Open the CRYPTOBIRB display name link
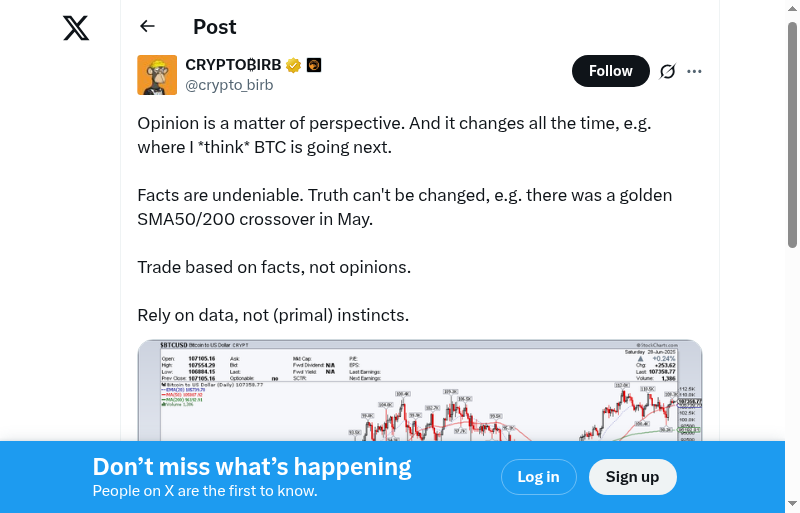 coord(233,65)
